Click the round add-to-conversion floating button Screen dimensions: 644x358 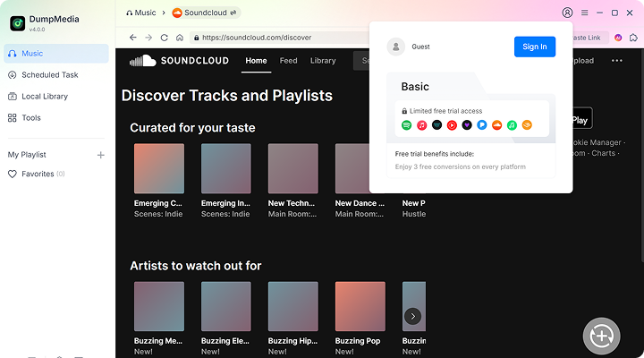[602, 337]
